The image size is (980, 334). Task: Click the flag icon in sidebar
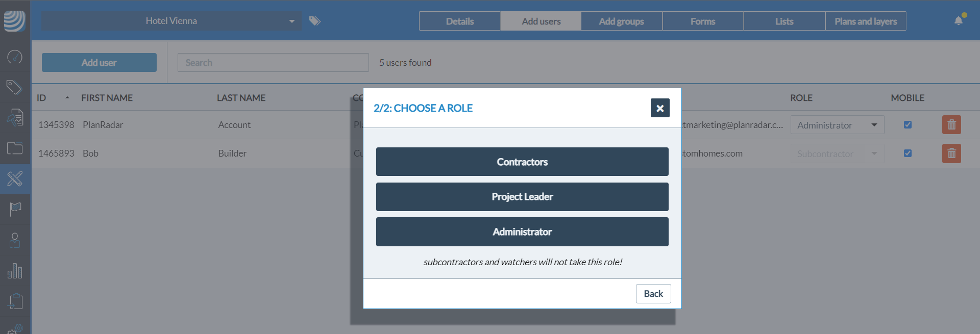(15, 209)
